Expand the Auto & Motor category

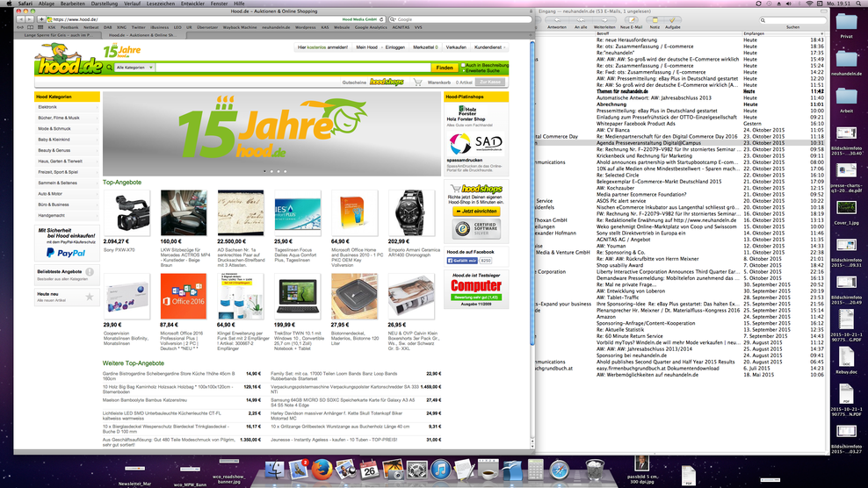(67, 194)
